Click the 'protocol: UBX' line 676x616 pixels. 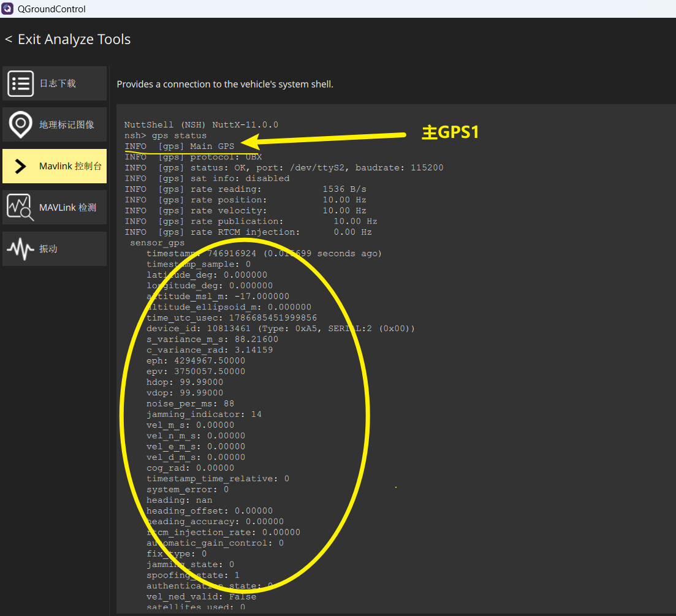[193, 157]
